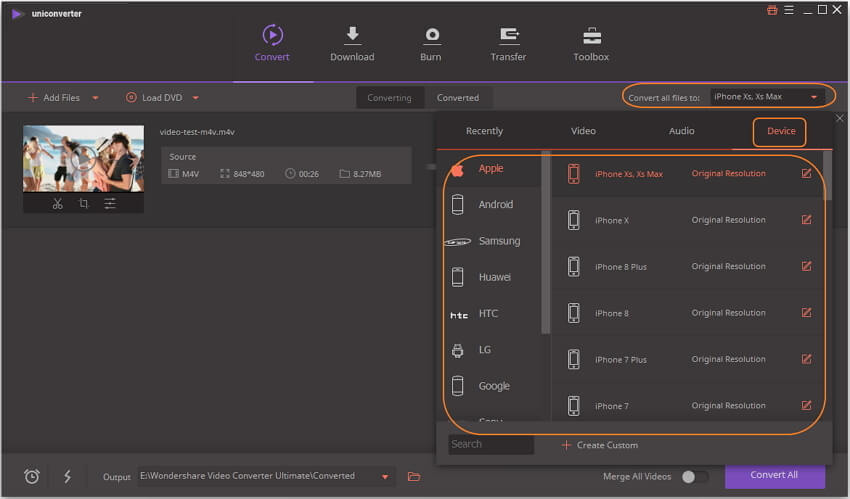Open the output folder icon
The width and height of the screenshot is (850, 499).
[414, 477]
